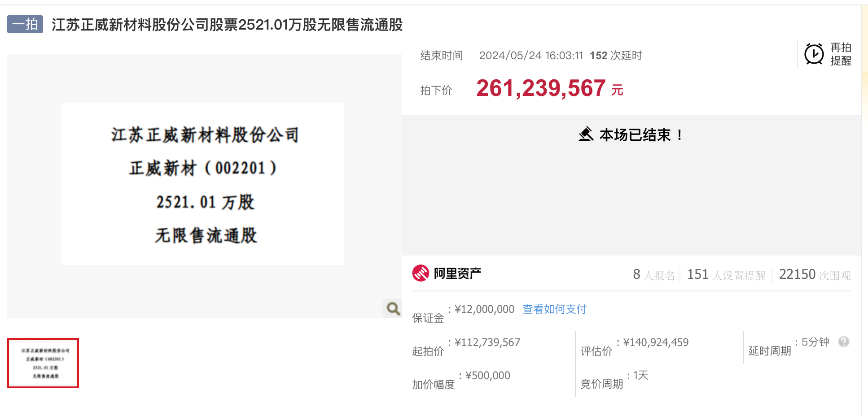Click the 拍下价 label
868x416 pixels.
436,91
